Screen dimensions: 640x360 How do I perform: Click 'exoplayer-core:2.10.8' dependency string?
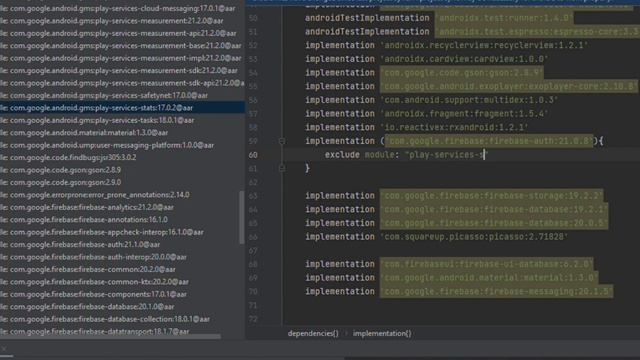pyautogui.click(x=509, y=87)
